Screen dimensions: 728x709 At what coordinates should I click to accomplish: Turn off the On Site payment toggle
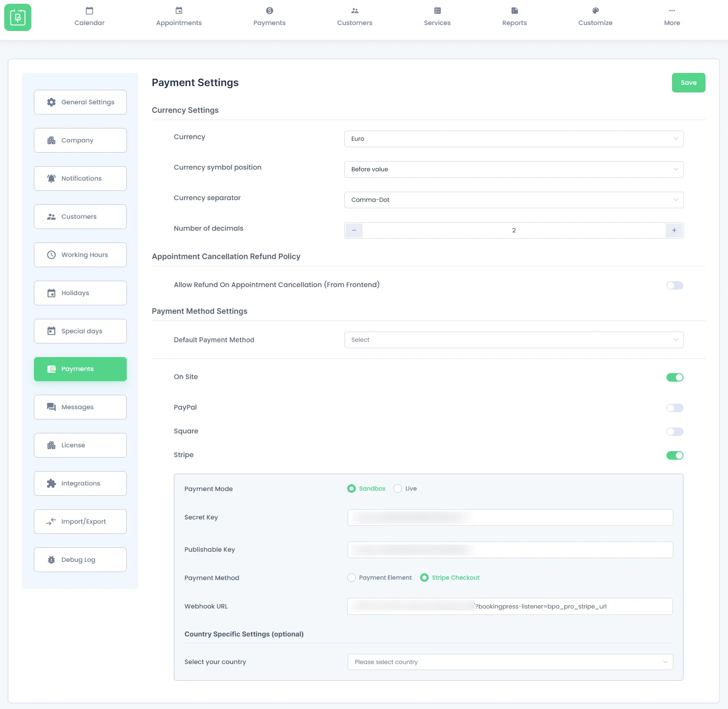coord(675,377)
